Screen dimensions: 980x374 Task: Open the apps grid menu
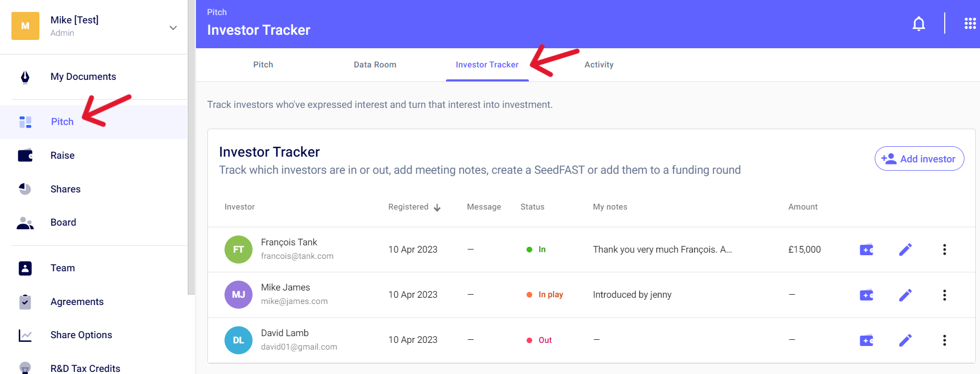coord(970,24)
